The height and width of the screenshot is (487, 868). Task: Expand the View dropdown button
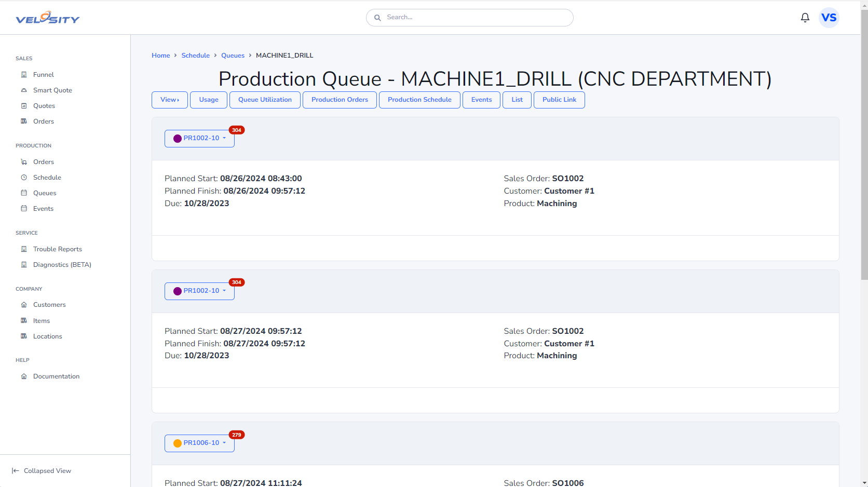click(x=170, y=100)
